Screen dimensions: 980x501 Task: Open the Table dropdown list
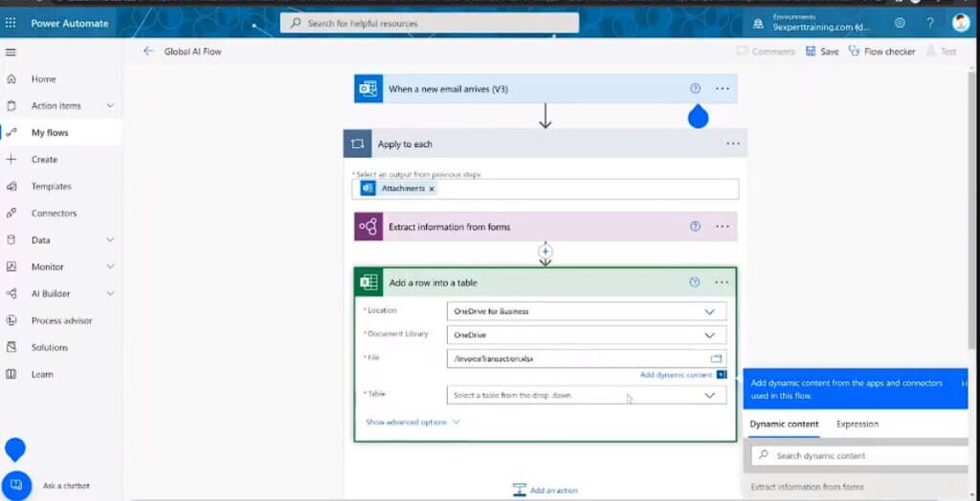[x=709, y=395]
